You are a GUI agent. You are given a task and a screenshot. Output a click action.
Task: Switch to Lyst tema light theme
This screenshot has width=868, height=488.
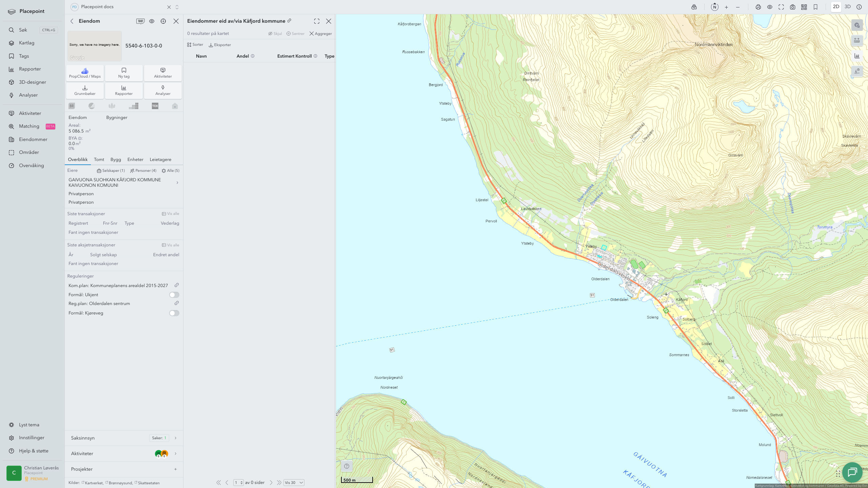point(29,425)
